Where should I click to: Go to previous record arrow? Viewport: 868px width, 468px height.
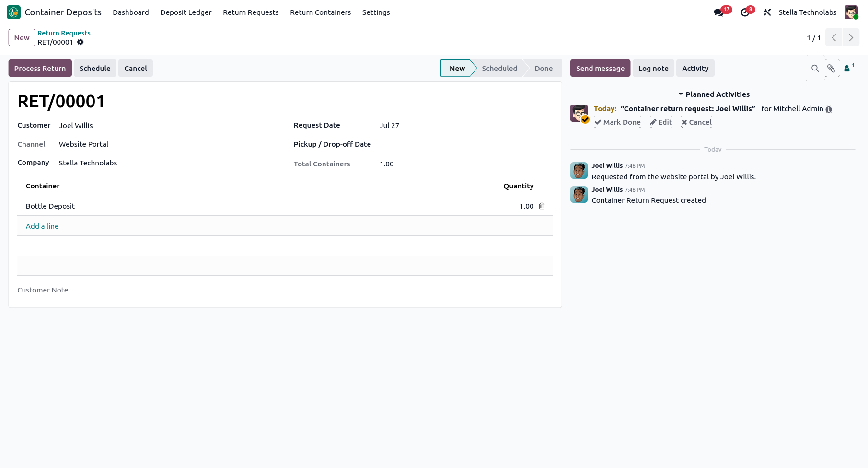pos(834,37)
